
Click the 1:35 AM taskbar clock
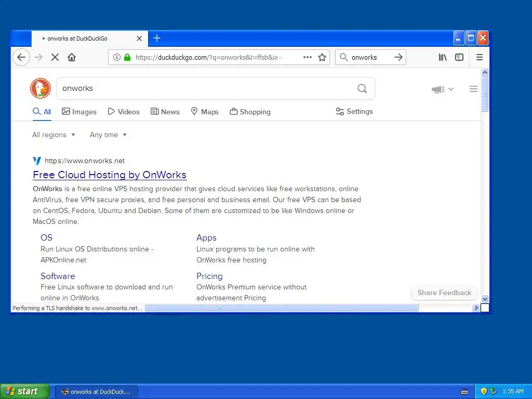[513, 392]
